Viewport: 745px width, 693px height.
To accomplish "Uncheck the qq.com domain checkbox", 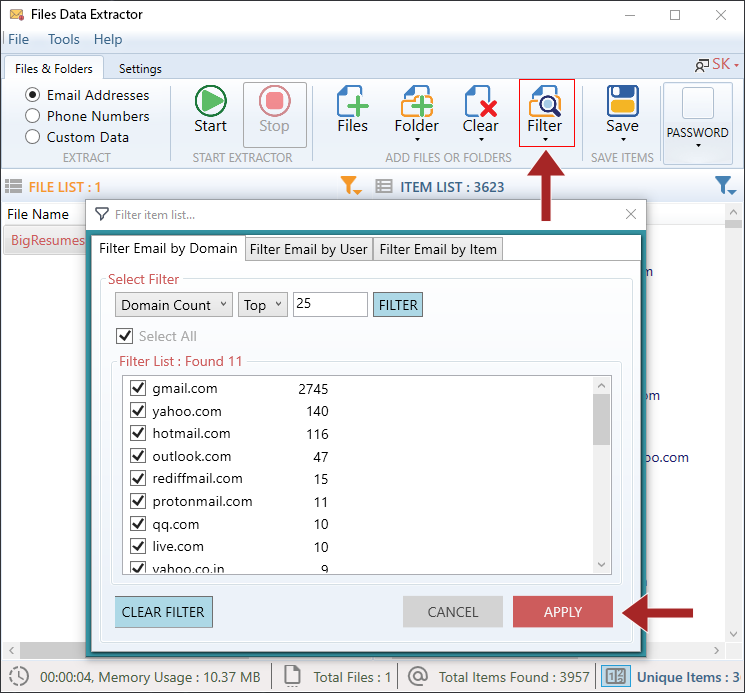I will click(x=138, y=524).
